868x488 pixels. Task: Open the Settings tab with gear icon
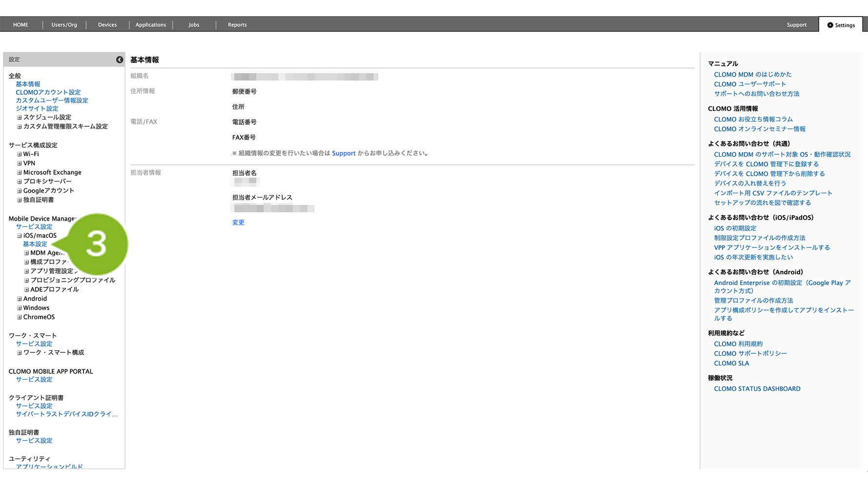click(841, 25)
